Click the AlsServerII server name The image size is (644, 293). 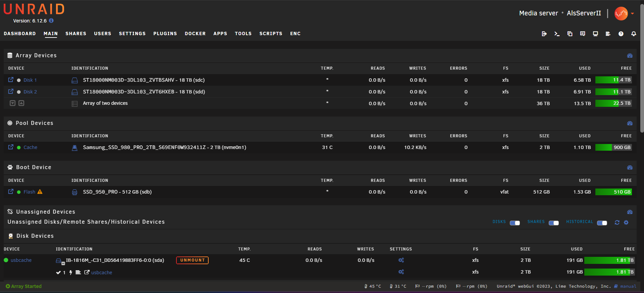(x=584, y=13)
